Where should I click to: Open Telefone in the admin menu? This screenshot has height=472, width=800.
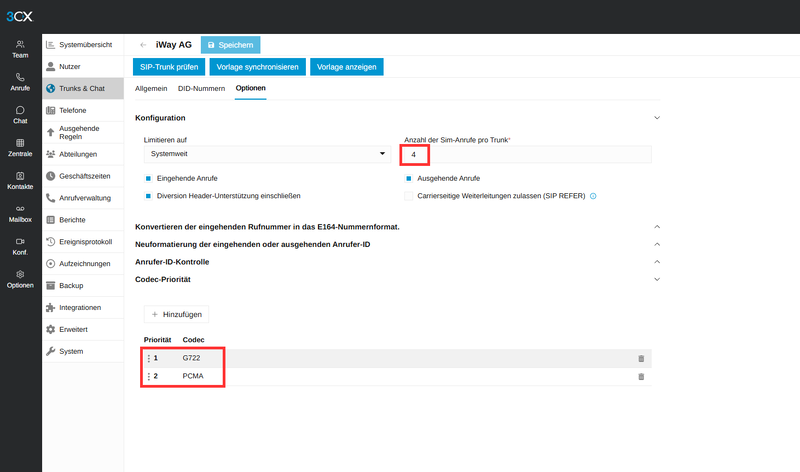point(83,110)
